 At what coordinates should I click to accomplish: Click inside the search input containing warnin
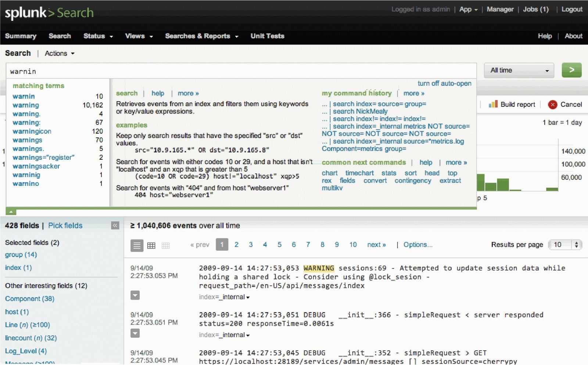pos(241,71)
